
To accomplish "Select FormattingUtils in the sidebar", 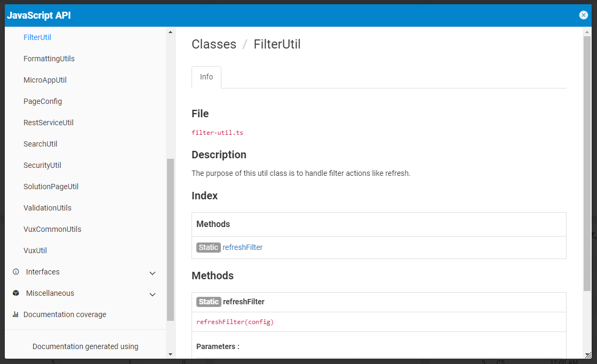I will 49,59.
